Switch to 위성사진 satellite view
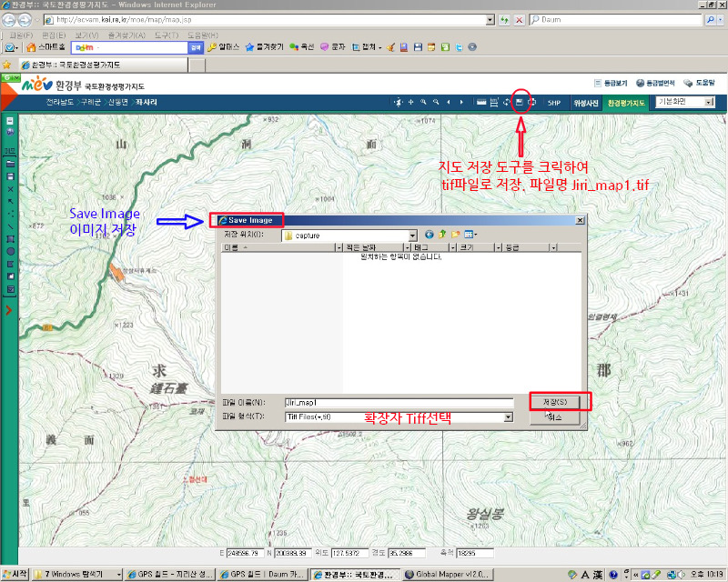This screenshot has width=728, height=582. [x=586, y=103]
